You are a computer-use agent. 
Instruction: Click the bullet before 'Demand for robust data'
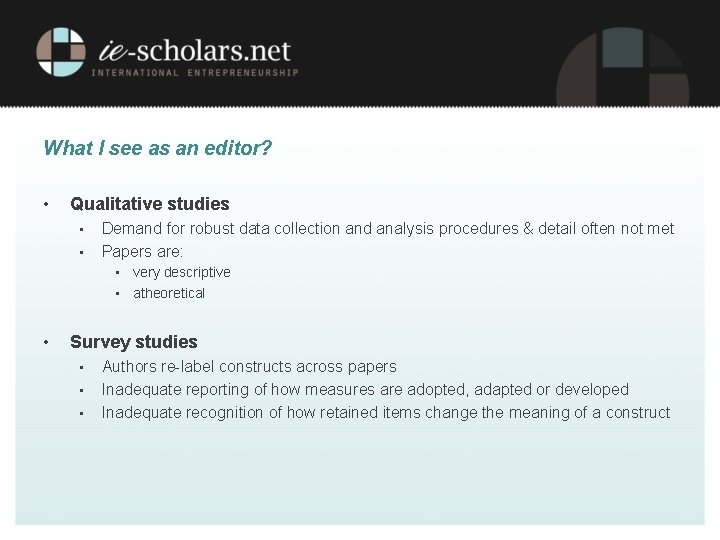(x=84, y=229)
